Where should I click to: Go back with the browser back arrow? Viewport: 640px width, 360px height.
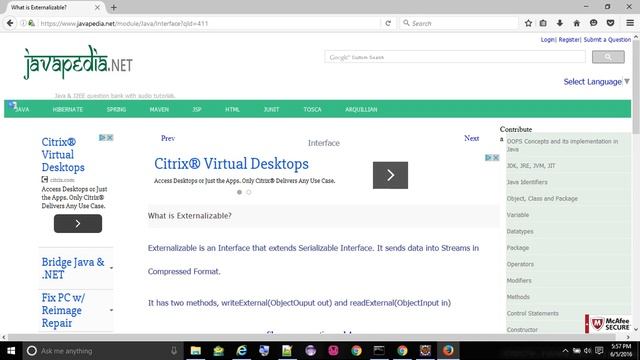pyautogui.click(x=10, y=23)
